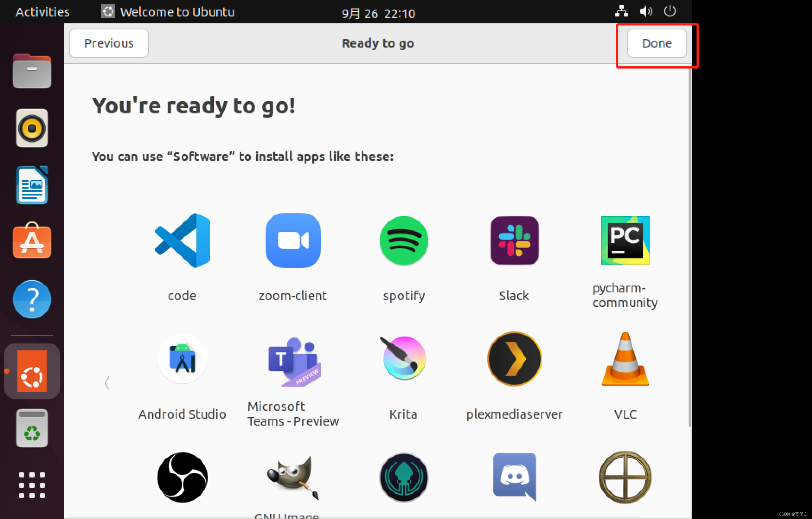
Task: Open Trash from the dock
Action: coord(32,428)
